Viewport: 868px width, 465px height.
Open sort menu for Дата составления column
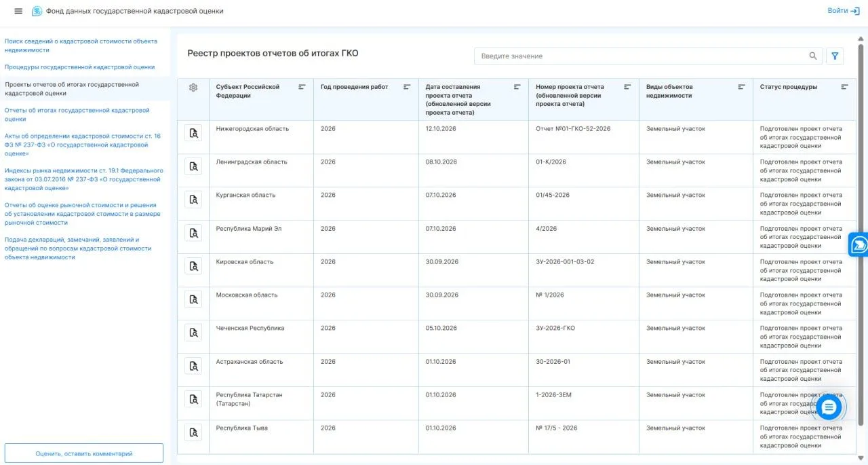point(517,87)
